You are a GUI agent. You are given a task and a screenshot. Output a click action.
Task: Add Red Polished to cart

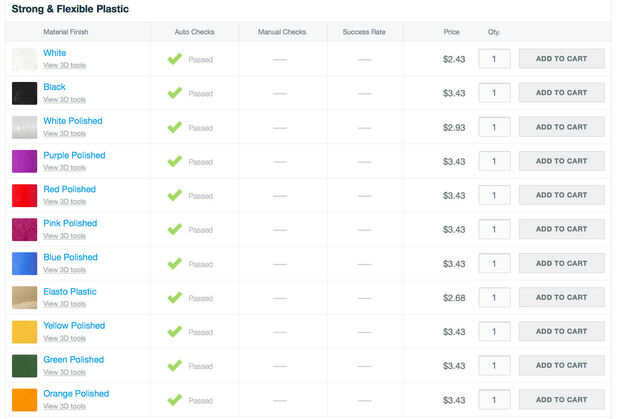pyautogui.click(x=561, y=195)
